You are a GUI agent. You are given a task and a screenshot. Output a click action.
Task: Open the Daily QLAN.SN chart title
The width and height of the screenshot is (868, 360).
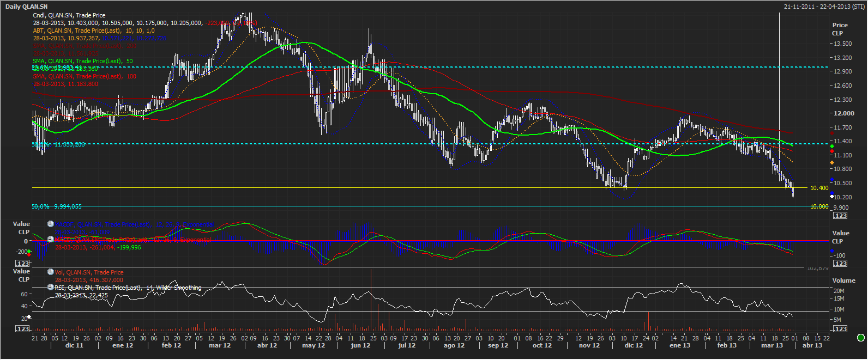point(26,7)
